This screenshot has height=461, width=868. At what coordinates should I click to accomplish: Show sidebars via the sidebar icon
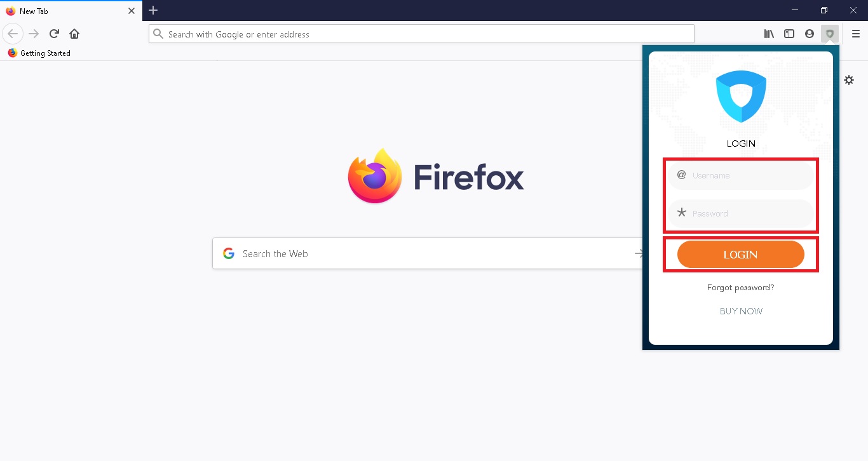coord(789,34)
